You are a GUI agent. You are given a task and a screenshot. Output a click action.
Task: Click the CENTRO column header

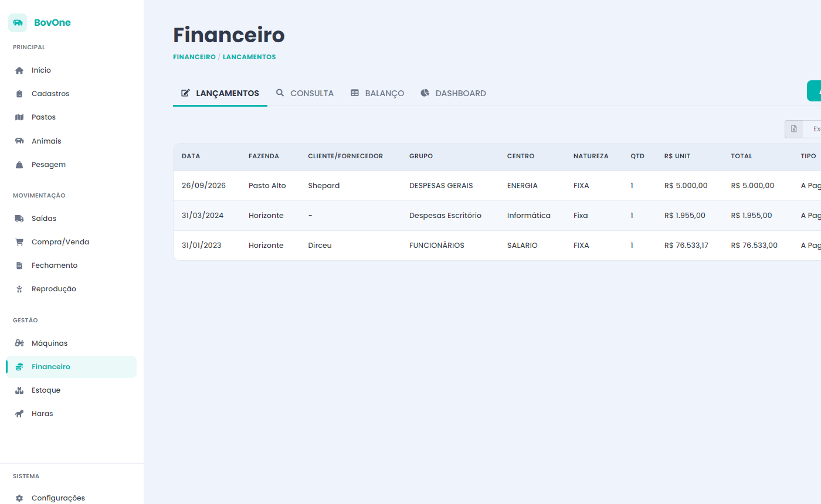point(521,156)
